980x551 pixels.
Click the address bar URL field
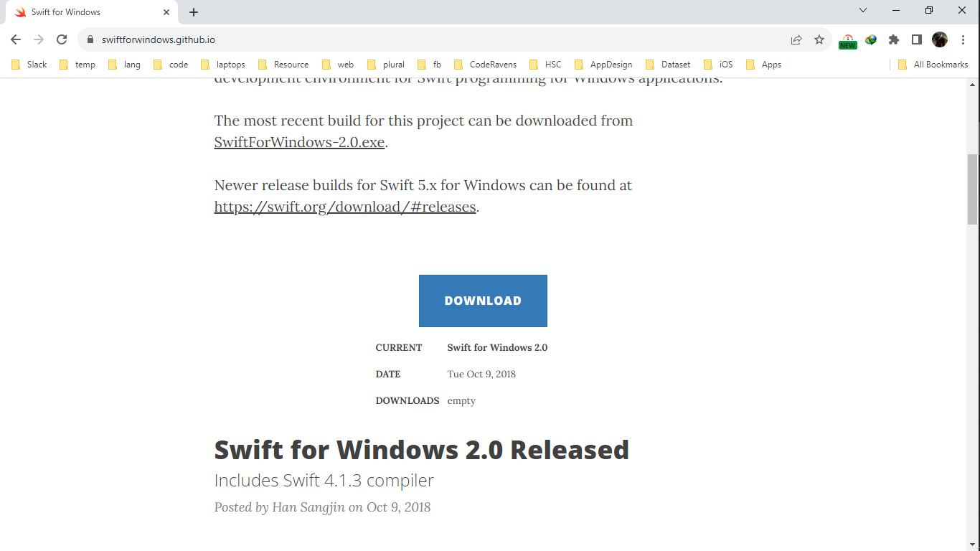pos(430,40)
